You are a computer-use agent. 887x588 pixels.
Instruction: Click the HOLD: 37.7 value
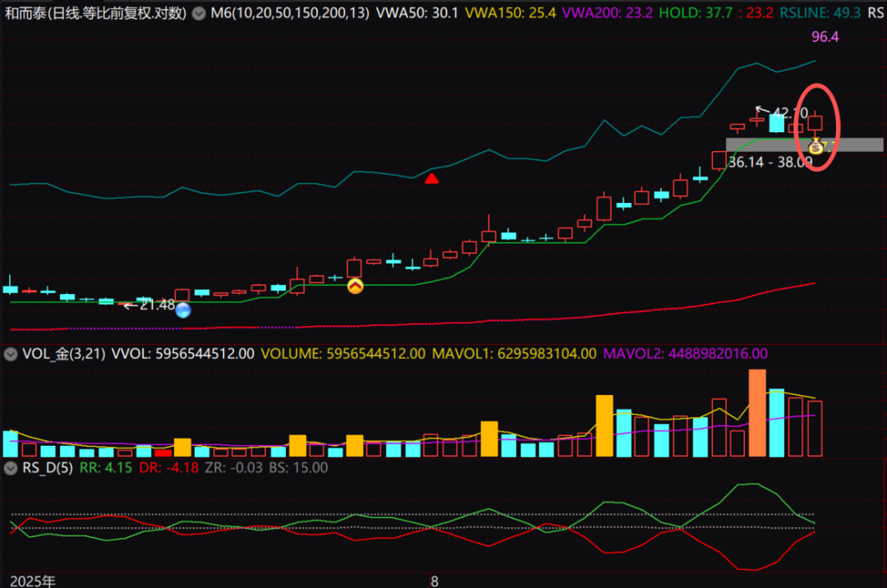pyautogui.click(x=696, y=13)
